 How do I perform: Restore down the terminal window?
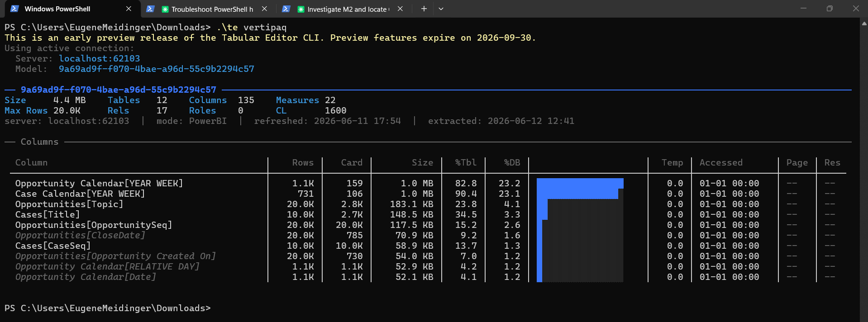coord(830,9)
